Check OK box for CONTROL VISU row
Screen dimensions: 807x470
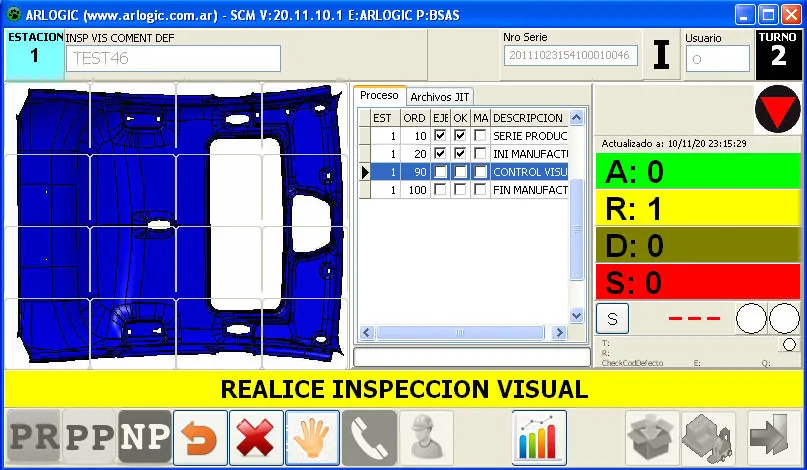(x=461, y=171)
